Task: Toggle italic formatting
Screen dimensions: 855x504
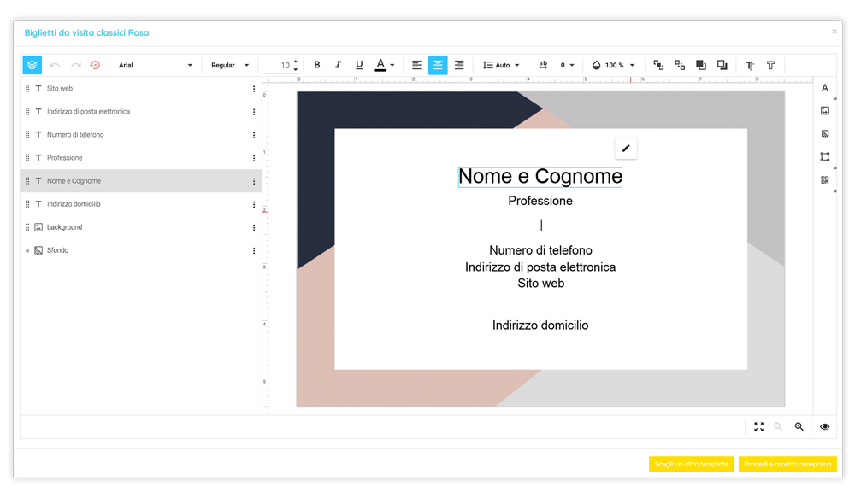Action: [x=338, y=65]
